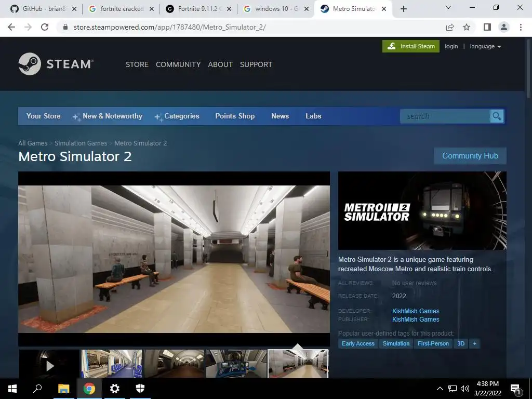Select the First-Person tag
The image size is (532, 399).
pos(433,344)
